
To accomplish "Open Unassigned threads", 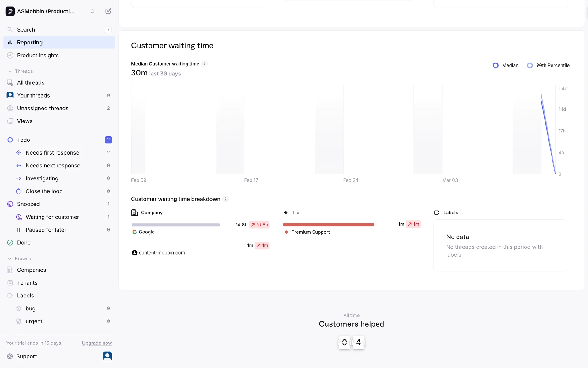I will tap(43, 108).
